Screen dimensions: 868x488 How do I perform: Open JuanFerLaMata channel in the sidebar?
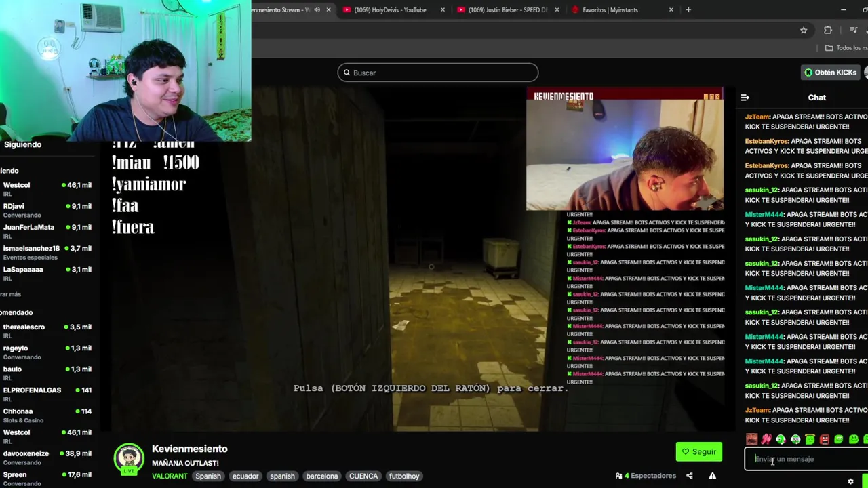(46, 231)
